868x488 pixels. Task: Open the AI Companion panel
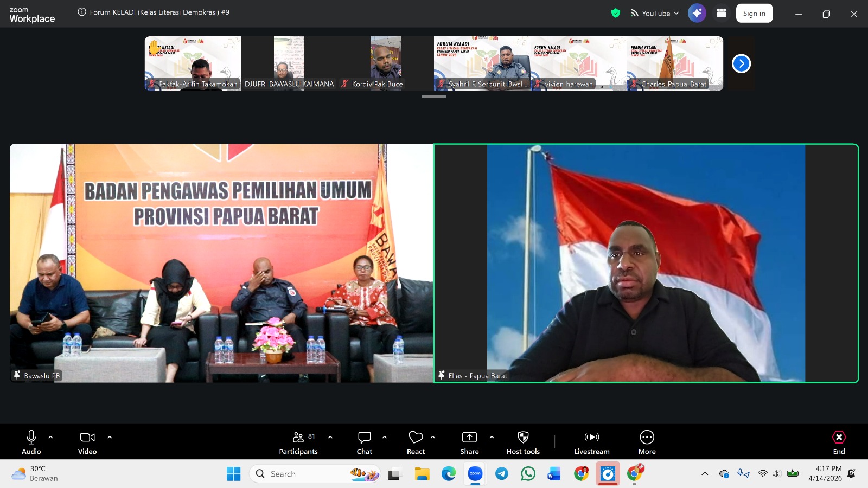click(698, 13)
